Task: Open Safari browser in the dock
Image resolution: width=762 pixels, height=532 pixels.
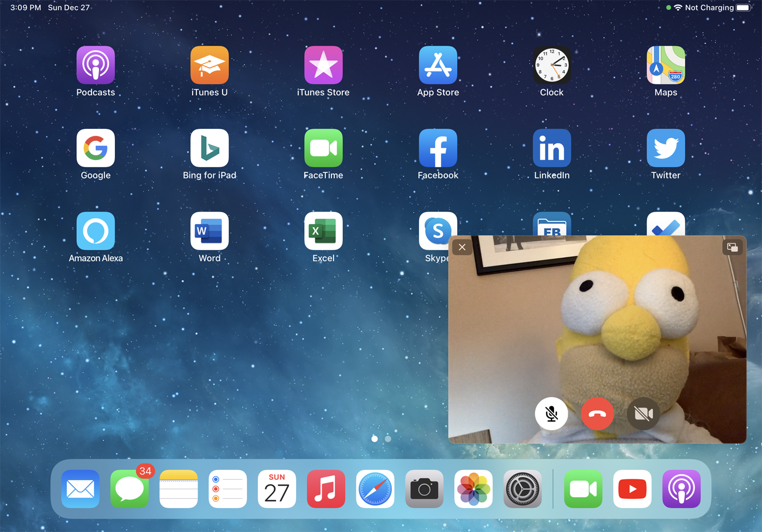Action: [x=375, y=489]
